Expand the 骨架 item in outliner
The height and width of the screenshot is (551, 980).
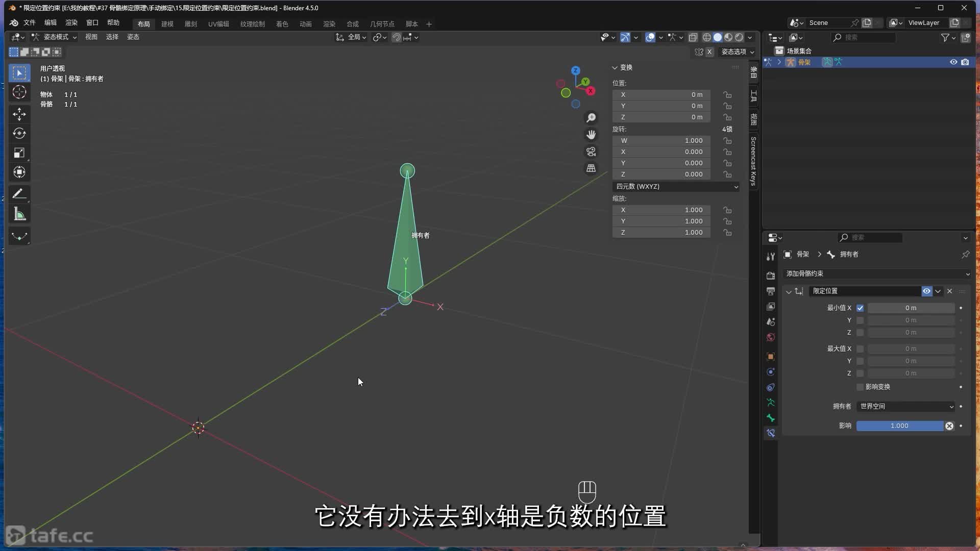point(779,62)
